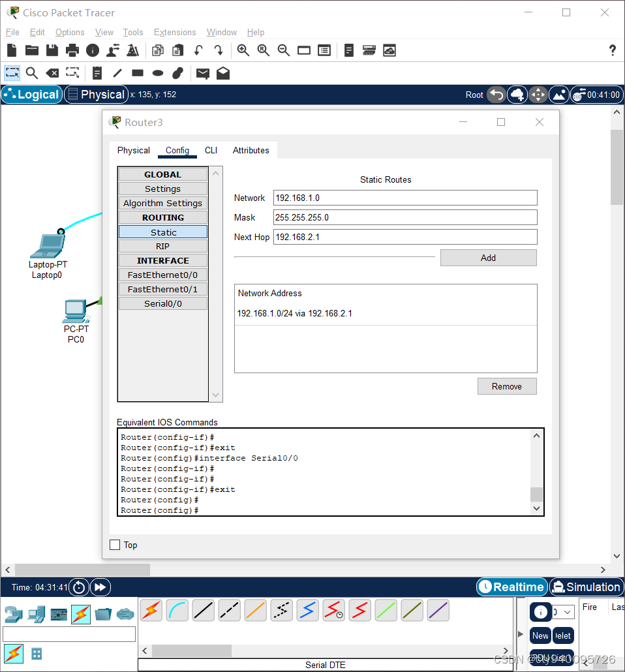Click the Remove static route button

[507, 386]
